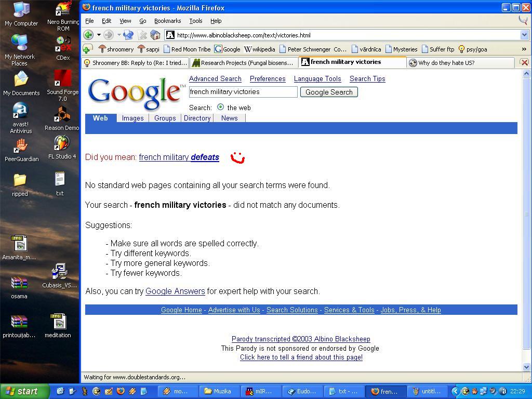Screen dimensions: 532x399
Task: Show more bookmarks with the toolbar chevron
Action: point(524,49)
